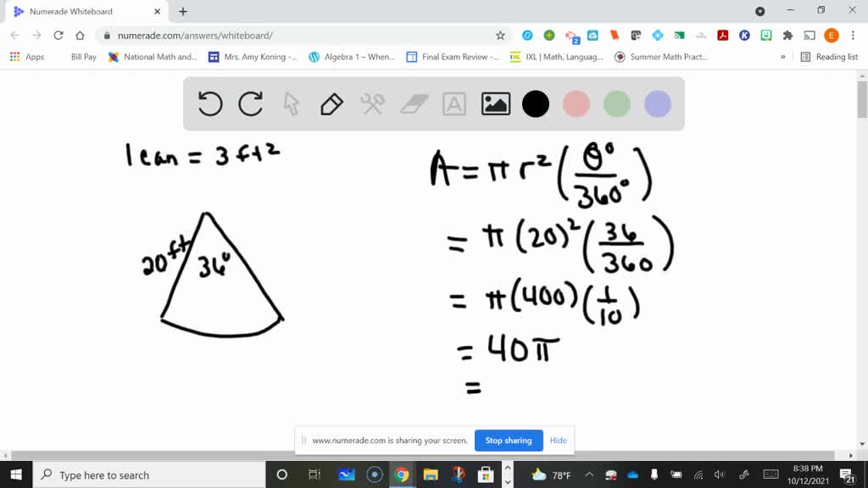The image size is (868, 488).
Task: Click the Type here to search field
Action: coord(136,474)
